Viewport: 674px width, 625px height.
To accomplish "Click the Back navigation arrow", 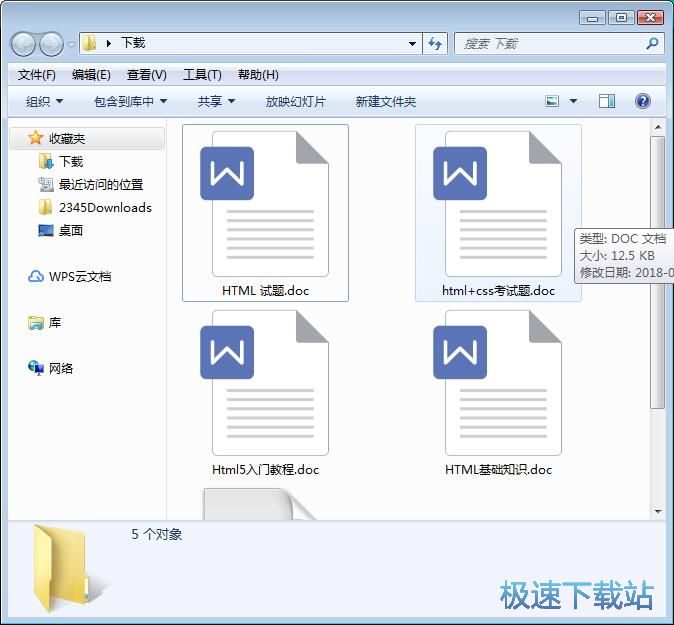I will click(23, 44).
